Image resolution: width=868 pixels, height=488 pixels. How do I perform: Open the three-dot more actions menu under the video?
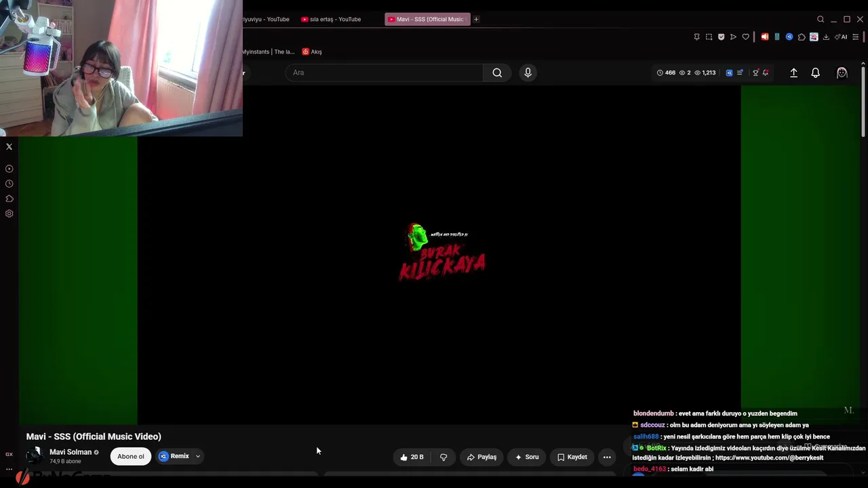(x=607, y=457)
